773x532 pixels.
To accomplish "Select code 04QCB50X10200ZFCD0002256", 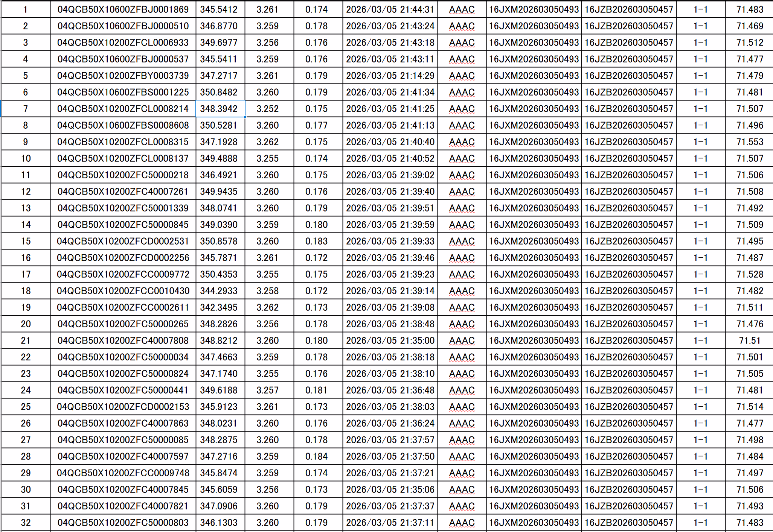I will point(123,258).
